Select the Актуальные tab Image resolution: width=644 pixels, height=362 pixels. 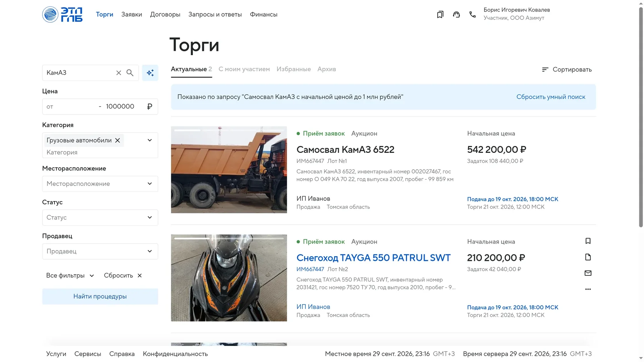(x=191, y=69)
